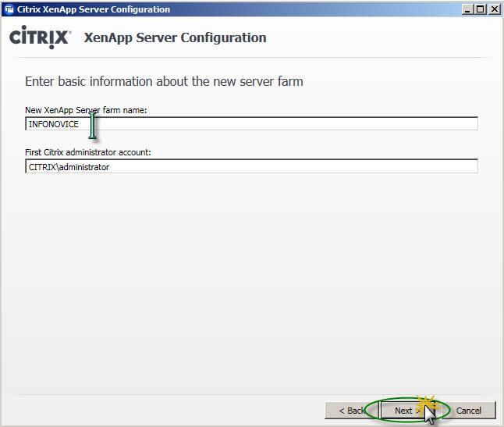Cancel the XenApp configuration wizard
The width and height of the screenshot is (504, 427).
click(x=469, y=411)
